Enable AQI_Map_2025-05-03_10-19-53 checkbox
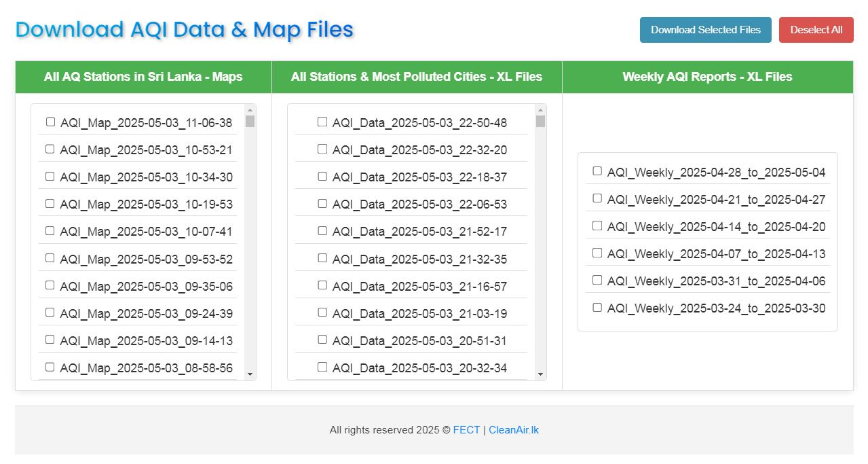The height and width of the screenshot is (464, 868). tap(50, 204)
